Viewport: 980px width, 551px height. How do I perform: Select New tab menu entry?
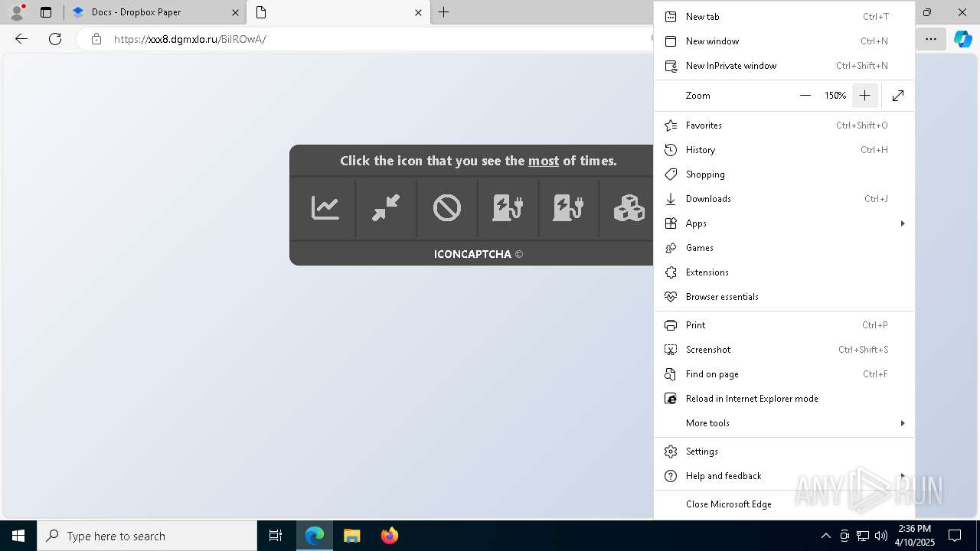(x=784, y=17)
